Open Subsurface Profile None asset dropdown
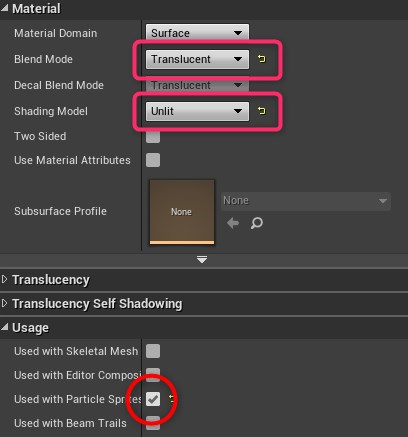Screen dimensions: 408x437 306,201
